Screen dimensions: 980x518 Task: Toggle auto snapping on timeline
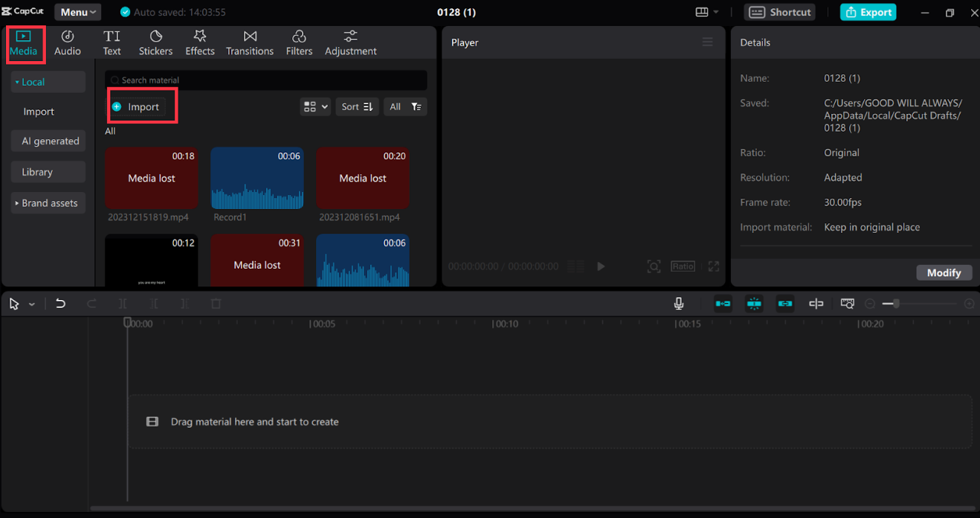(754, 304)
